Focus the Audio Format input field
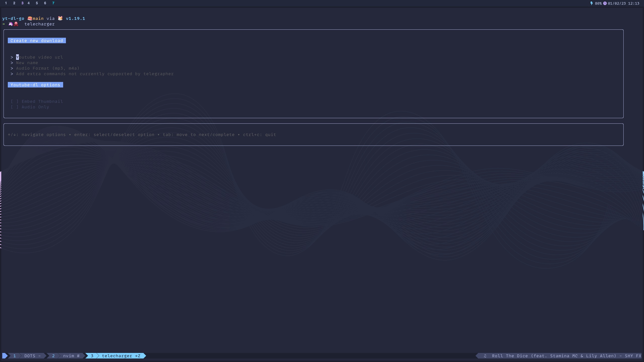The image size is (644, 362). coord(48,68)
